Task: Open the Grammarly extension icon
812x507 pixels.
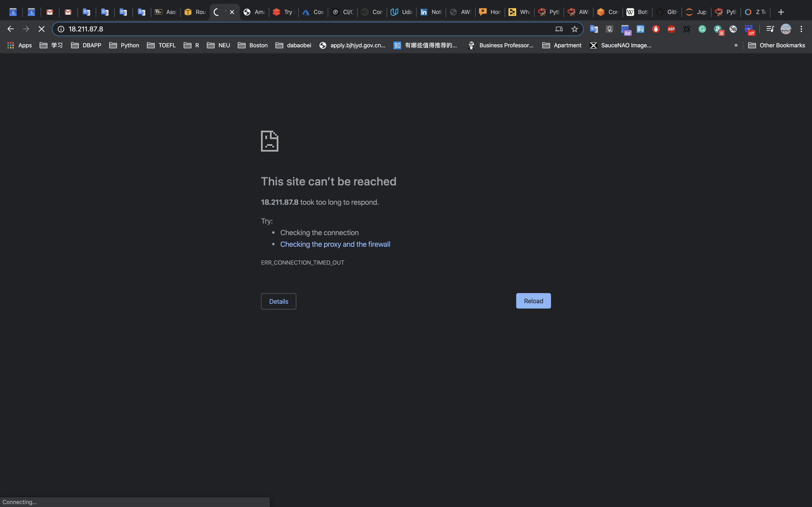Action: pos(702,29)
